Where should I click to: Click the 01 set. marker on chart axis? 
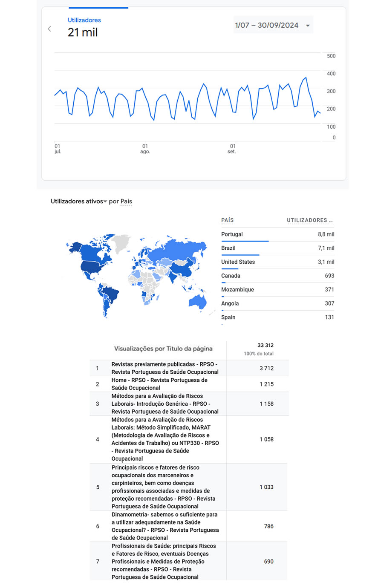[x=232, y=149]
